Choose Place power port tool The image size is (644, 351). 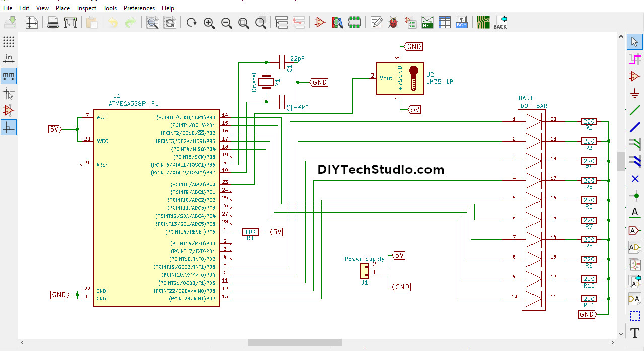(635, 94)
